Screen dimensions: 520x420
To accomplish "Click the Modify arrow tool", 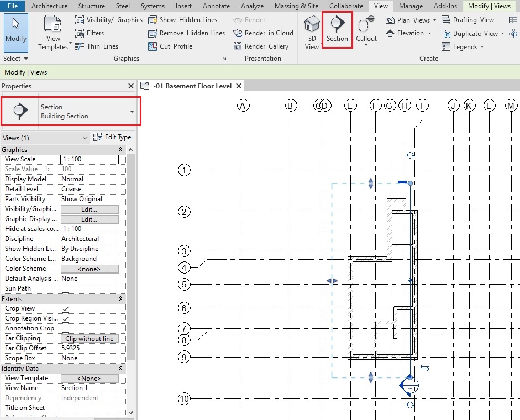I will click(x=15, y=31).
